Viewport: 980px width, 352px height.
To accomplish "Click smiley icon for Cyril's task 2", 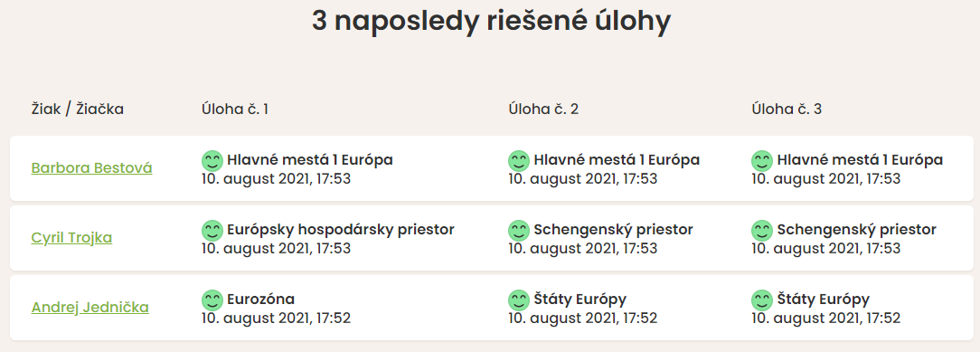I will [519, 231].
